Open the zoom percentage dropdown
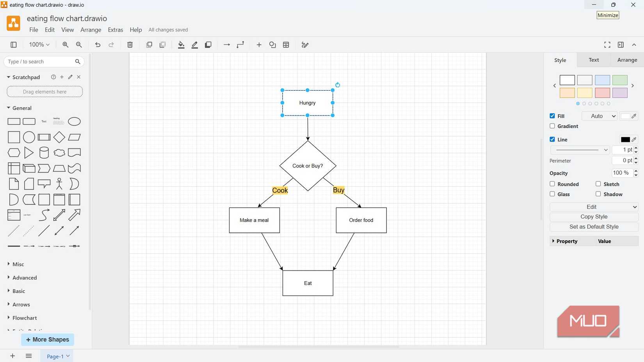644x362 pixels. pos(38,44)
